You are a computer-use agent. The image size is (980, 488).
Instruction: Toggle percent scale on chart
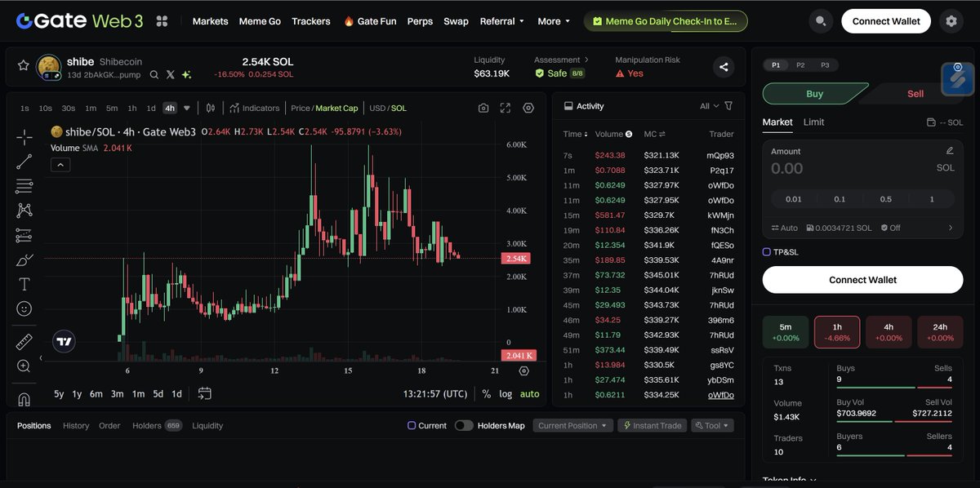click(487, 393)
